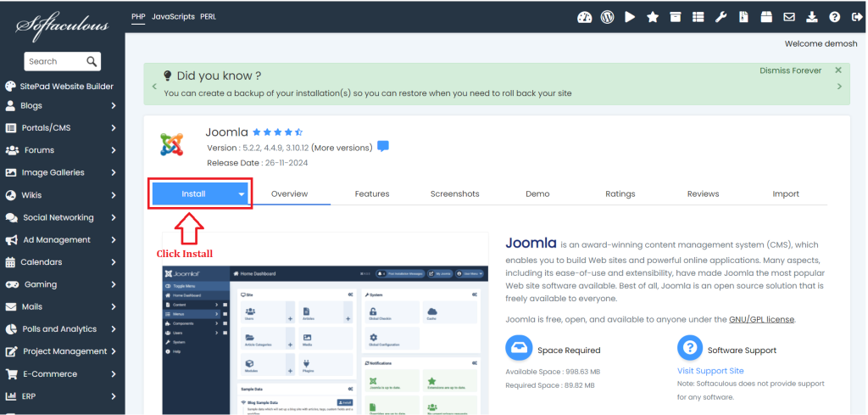
Task: Open the installations archive box icon
Action: [x=676, y=17]
